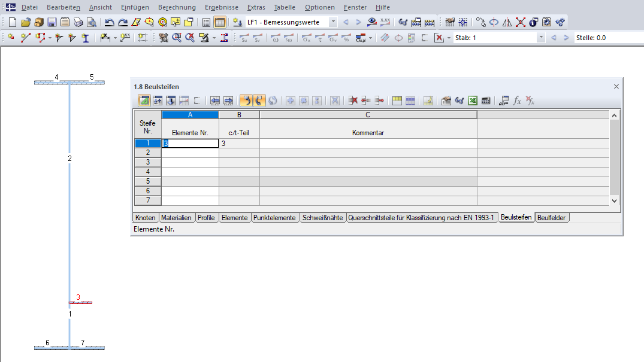Screen dimensions: 644x362
Task: Select the new line element tool
Action: click(x=26, y=38)
